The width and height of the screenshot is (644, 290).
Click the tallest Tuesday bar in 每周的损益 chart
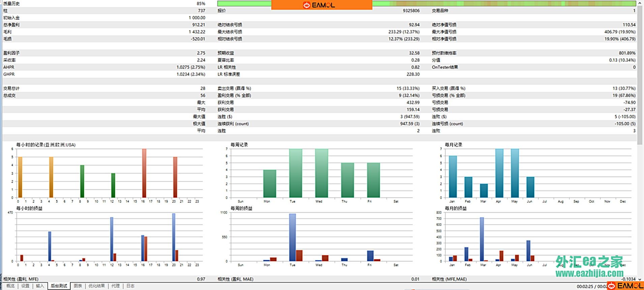click(292, 237)
